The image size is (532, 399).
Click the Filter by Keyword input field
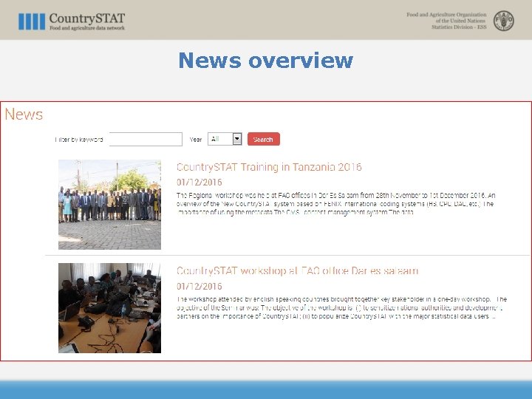tap(146, 139)
